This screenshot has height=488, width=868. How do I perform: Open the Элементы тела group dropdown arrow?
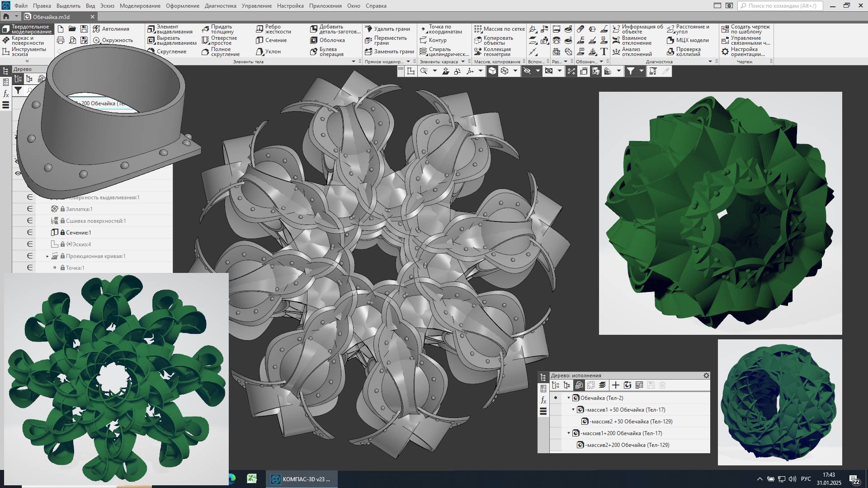(x=354, y=61)
